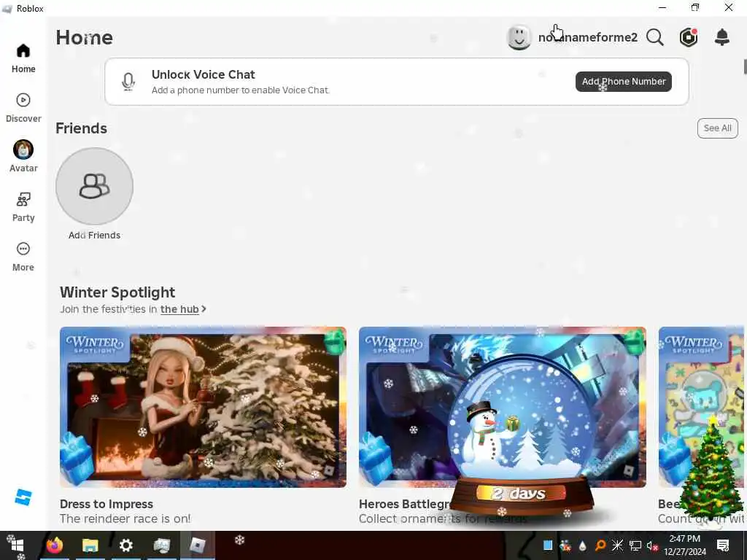Launch Firefox from taskbar
Viewport: 747px width, 560px height.
click(x=55, y=545)
